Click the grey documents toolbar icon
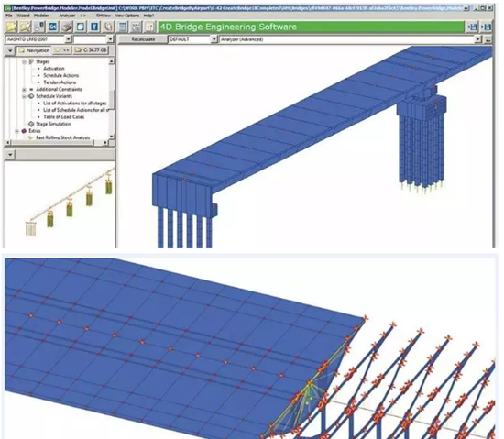The image size is (504, 439). pos(108,27)
